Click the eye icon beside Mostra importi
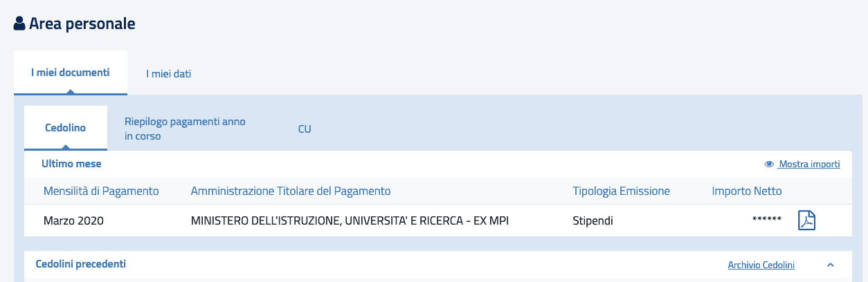 click(x=768, y=164)
